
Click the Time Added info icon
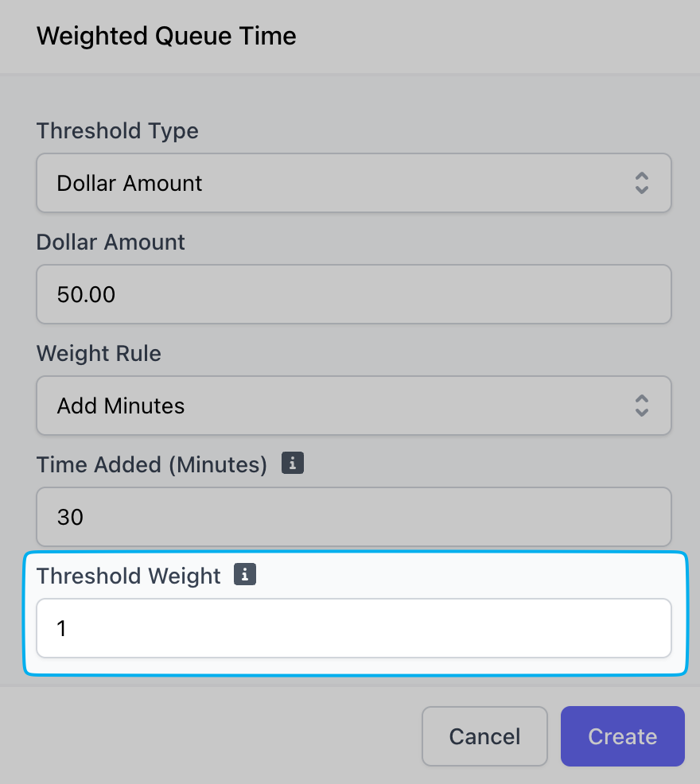(x=293, y=463)
